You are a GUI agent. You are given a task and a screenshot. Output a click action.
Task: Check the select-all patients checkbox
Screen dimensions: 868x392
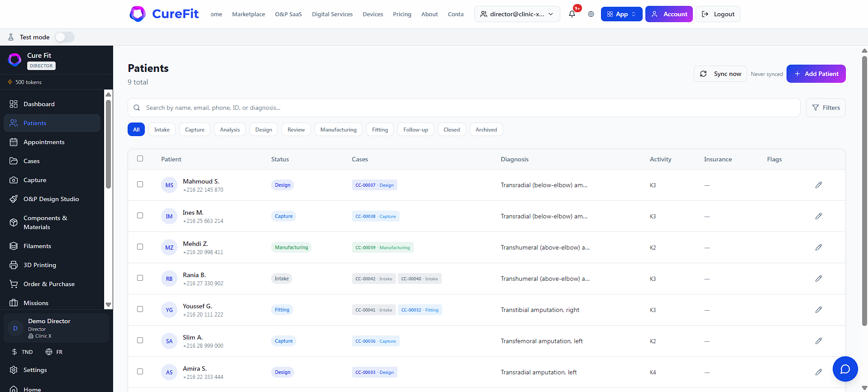click(140, 159)
